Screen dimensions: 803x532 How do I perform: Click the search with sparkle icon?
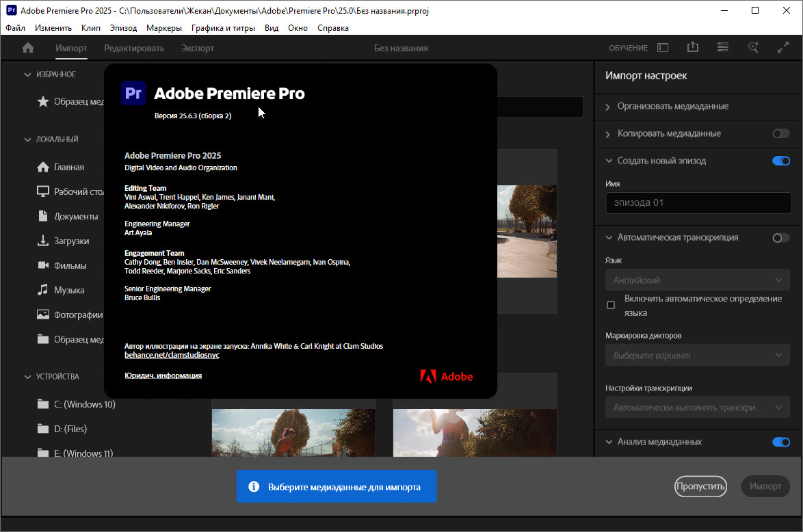tap(753, 48)
